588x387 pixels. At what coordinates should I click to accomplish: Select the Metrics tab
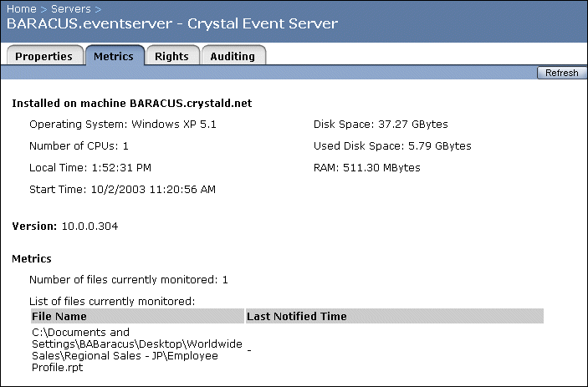(114, 56)
